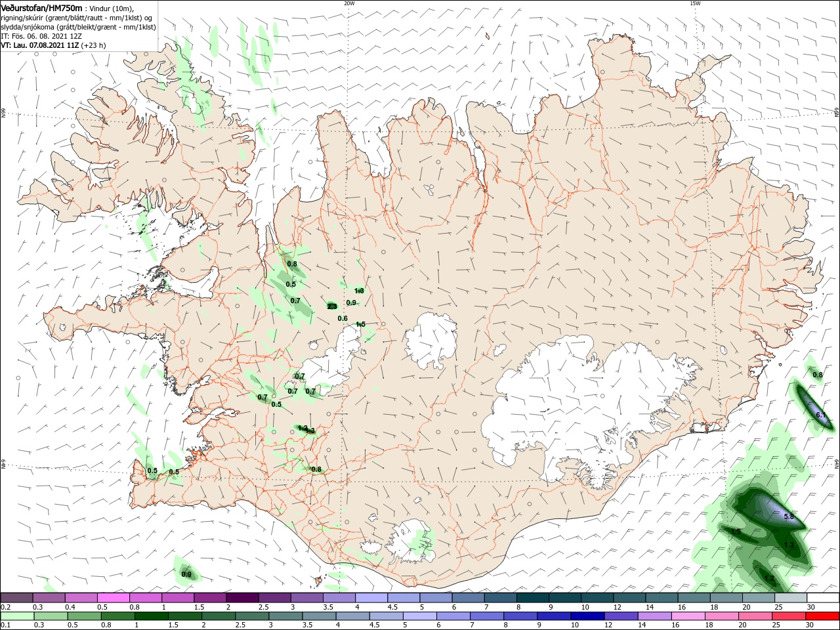840x630 pixels.
Task: Pick the dark navy 10–12 rain swatch
Action: [x=587, y=616]
